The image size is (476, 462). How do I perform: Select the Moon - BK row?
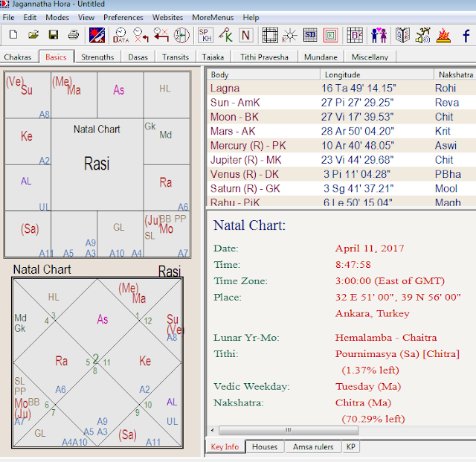[341, 117]
